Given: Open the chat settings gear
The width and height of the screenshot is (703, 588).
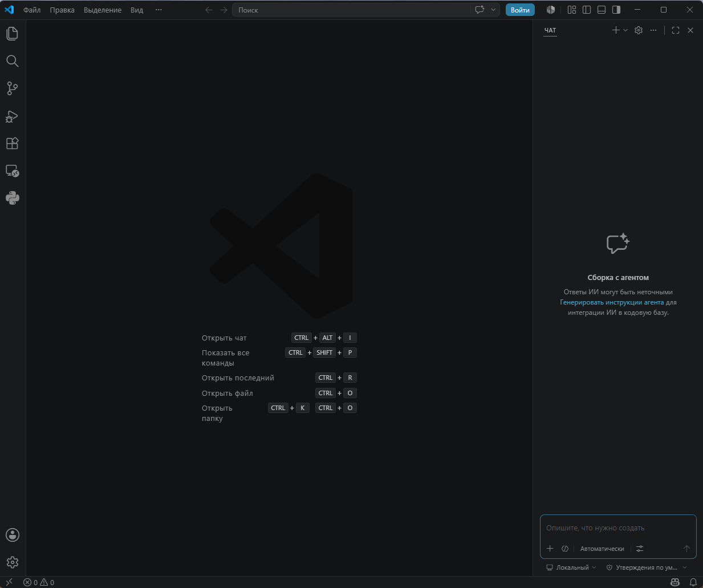Looking at the screenshot, I should pyautogui.click(x=639, y=30).
